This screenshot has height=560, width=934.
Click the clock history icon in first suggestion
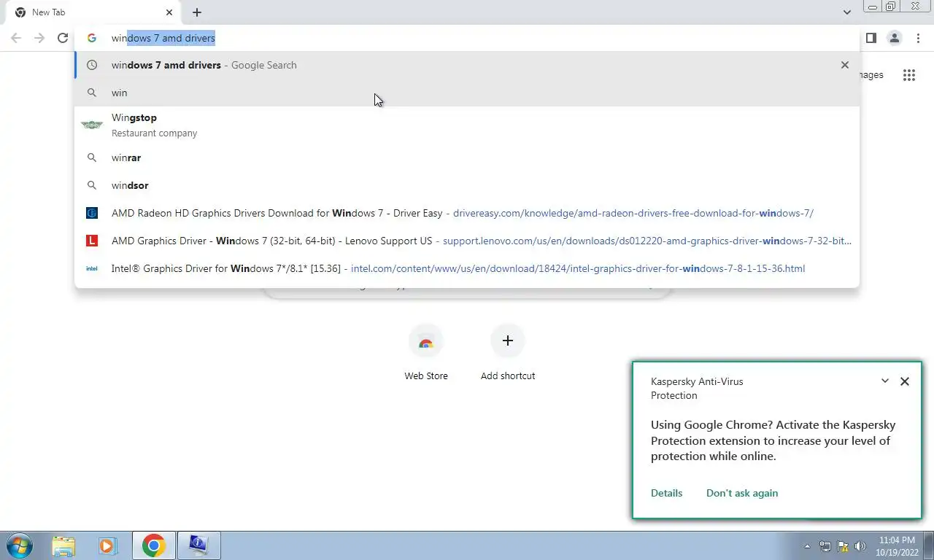tap(92, 65)
